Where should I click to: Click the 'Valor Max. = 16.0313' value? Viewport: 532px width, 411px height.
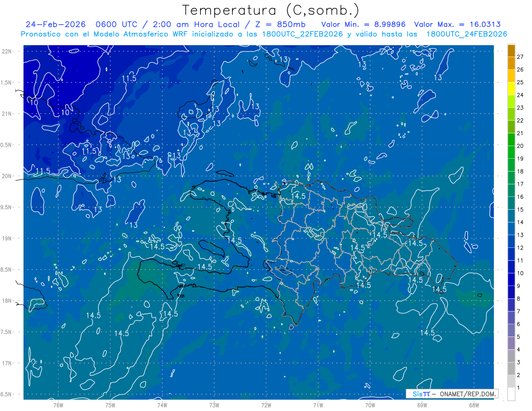pos(458,24)
